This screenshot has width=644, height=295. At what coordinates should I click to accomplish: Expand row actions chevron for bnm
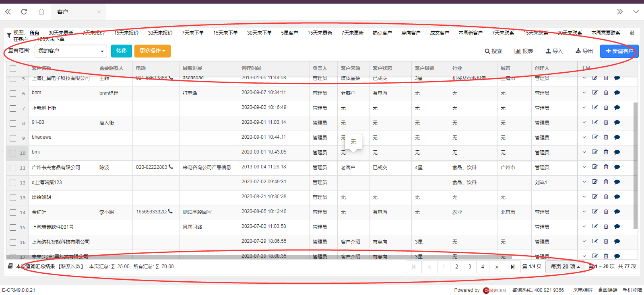click(x=584, y=92)
